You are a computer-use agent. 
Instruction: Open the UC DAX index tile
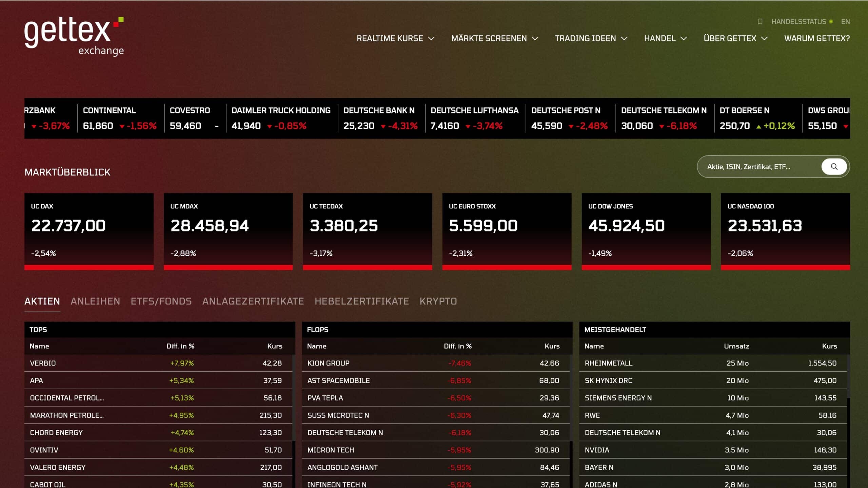click(89, 231)
